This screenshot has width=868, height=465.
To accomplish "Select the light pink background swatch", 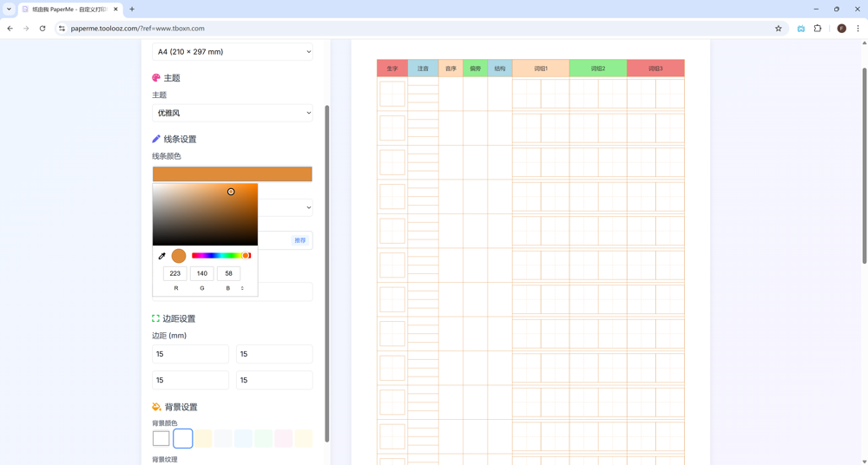I will click(283, 439).
